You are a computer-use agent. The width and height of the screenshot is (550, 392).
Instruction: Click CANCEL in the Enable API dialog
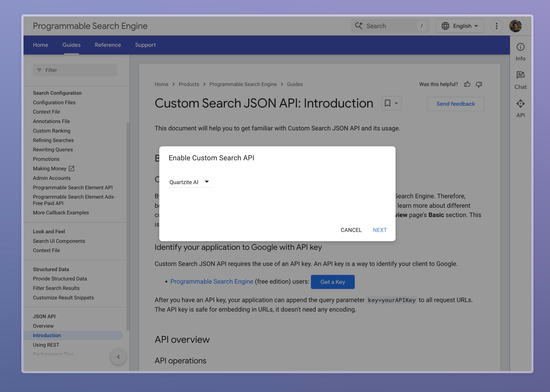[x=351, y=230]
